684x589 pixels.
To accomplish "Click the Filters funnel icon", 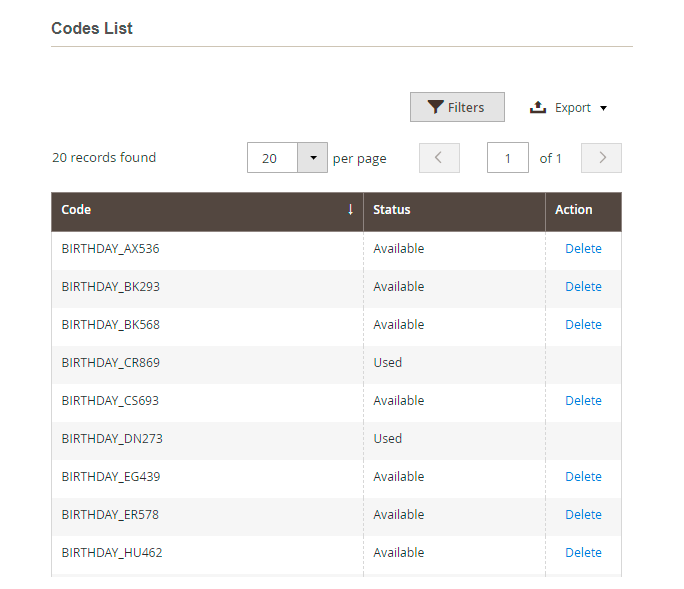I will tap(435, 108).
